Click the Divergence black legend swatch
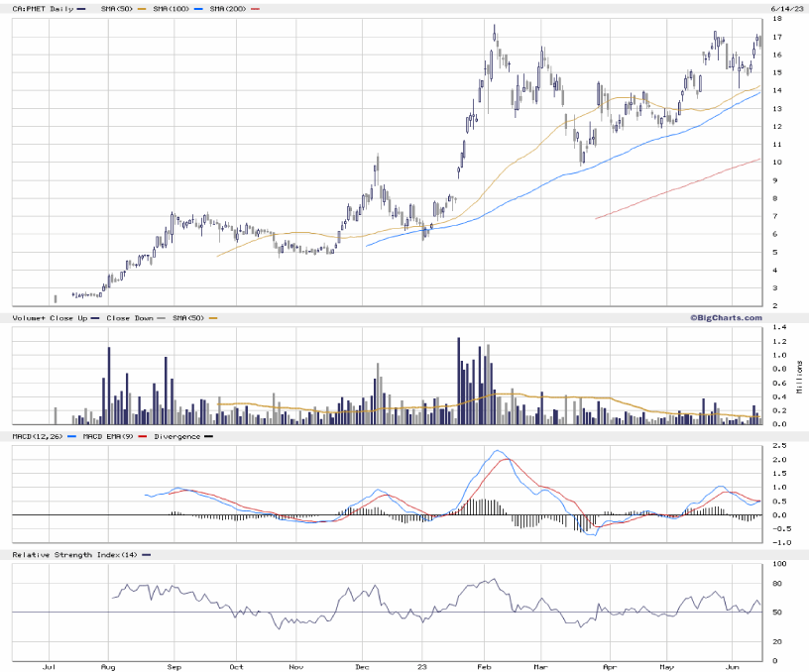This screenshot has width=809, height=672. [x=208, y=436]
